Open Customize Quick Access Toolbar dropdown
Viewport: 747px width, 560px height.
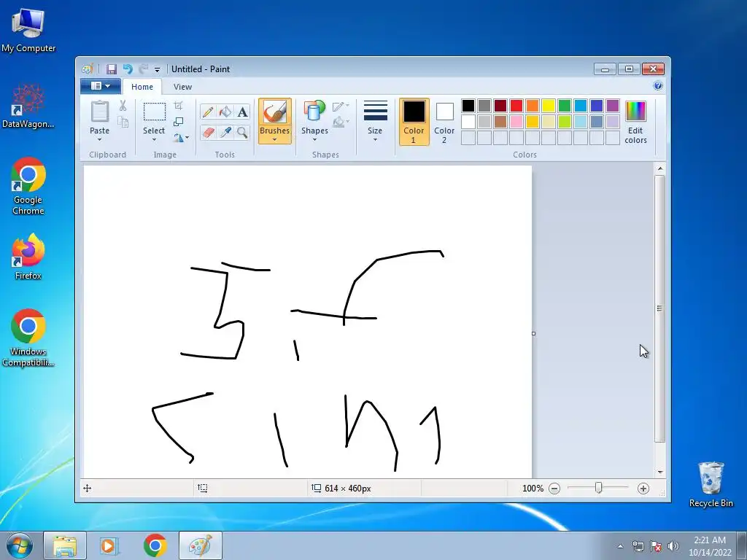pos(158,70)
